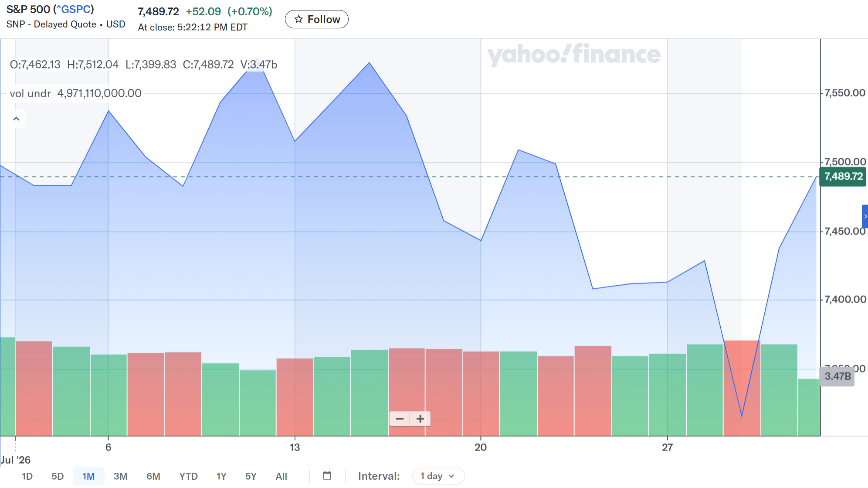Select the 5Y range option

coord(251,476)
